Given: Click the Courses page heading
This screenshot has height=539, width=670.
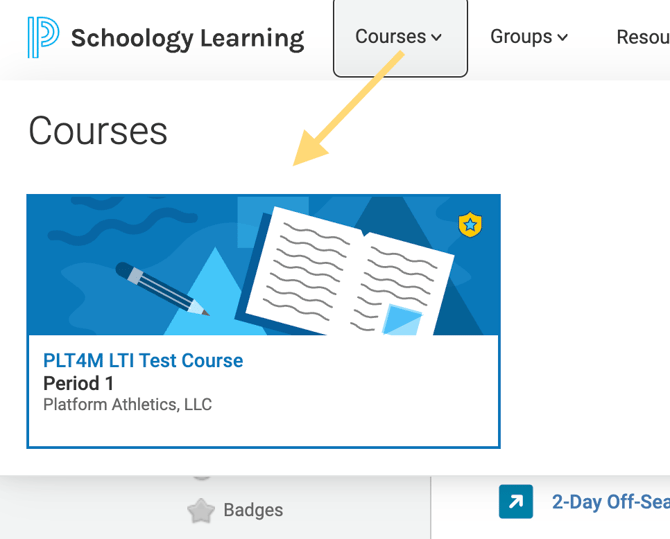Looking at the screenshot, I should [x=98, y=131].
